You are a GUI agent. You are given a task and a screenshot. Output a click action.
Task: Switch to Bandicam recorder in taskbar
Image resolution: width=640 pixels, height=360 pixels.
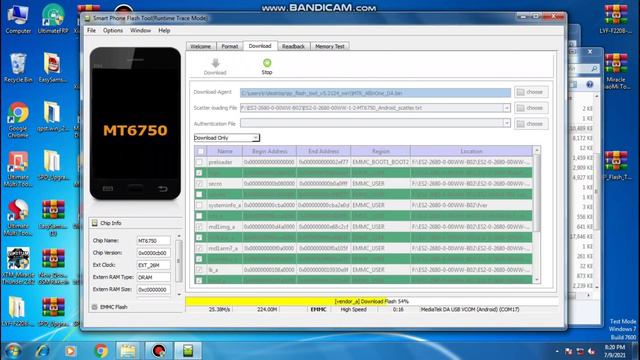pyautogui.click(x=159, y=351)
